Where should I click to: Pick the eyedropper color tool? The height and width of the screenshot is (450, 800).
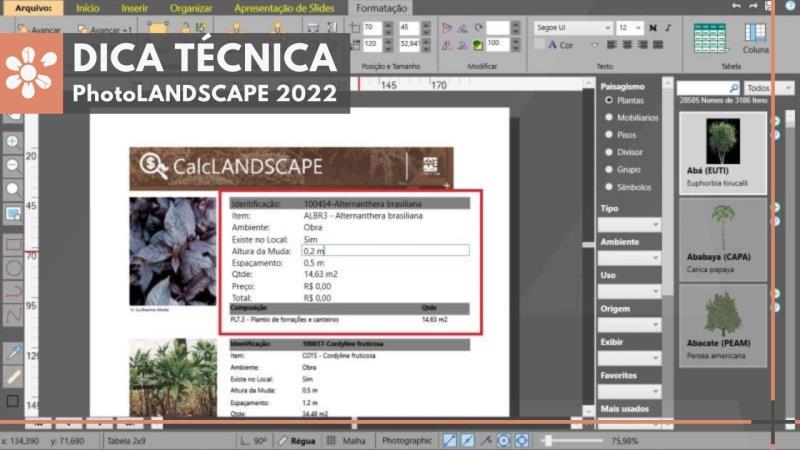click(13, 352)
